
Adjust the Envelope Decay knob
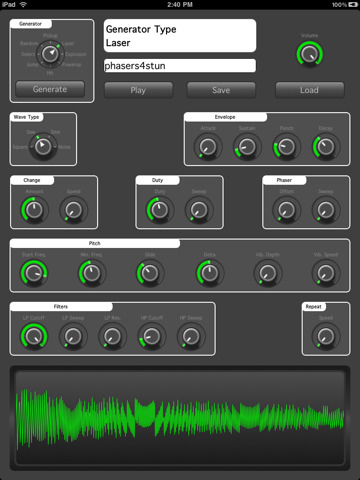326,147
